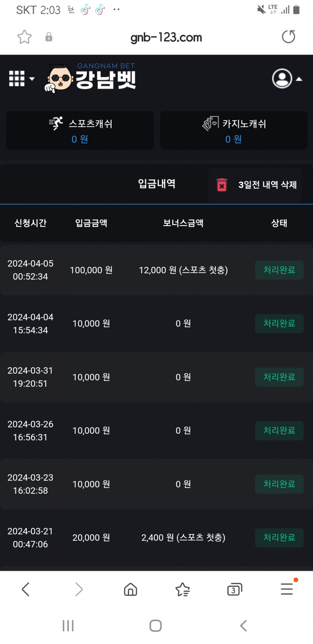Open the 카지노캐쉬 balance card
313x644 pixels.
coord(234,130)
